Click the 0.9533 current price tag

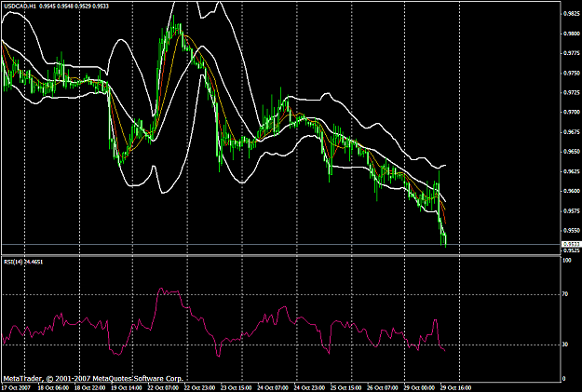(x=571, y=244)
